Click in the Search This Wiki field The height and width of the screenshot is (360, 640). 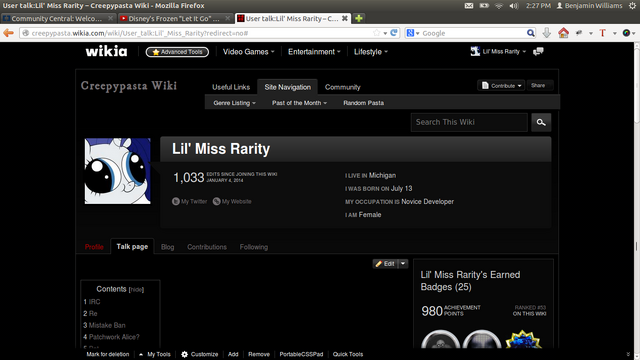[x=469, y=122]
